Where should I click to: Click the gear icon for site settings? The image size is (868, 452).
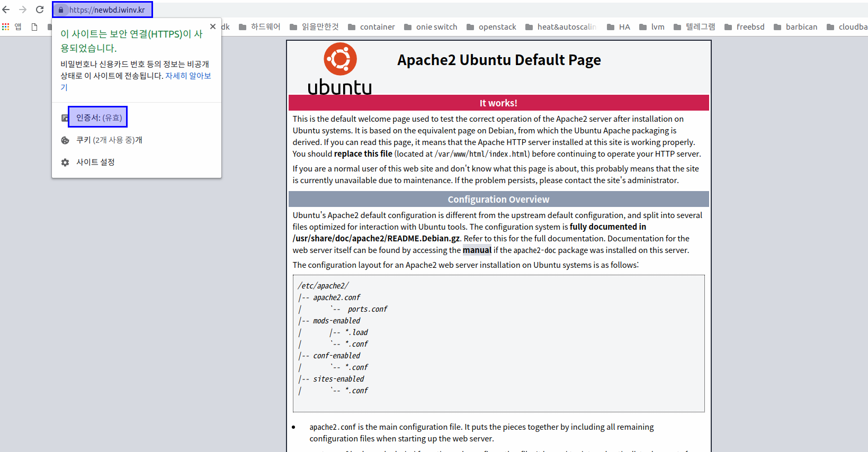tap(65, 162)
